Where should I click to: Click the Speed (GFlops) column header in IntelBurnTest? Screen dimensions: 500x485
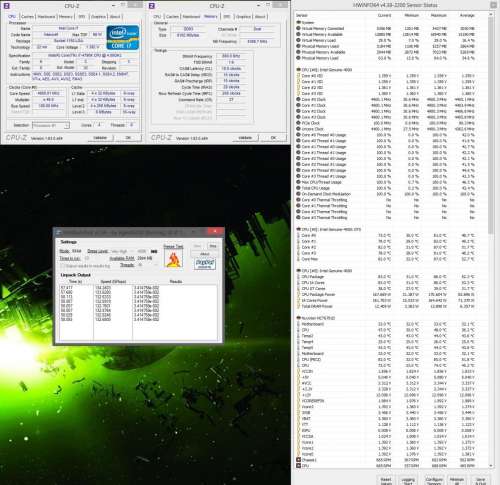(113, 282)
